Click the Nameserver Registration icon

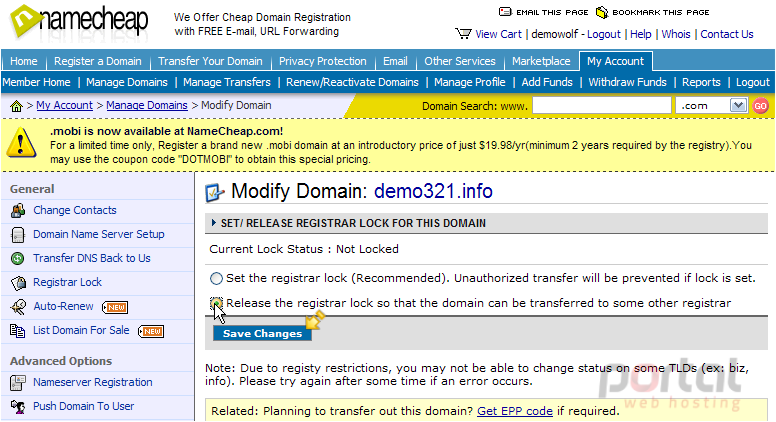click(18, 382)
